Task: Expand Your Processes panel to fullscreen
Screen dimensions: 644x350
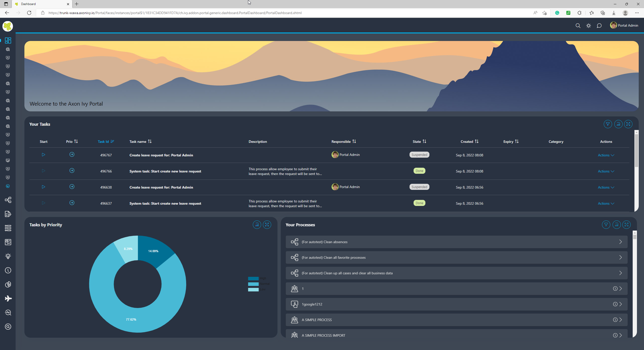Action: coord(626,225)
